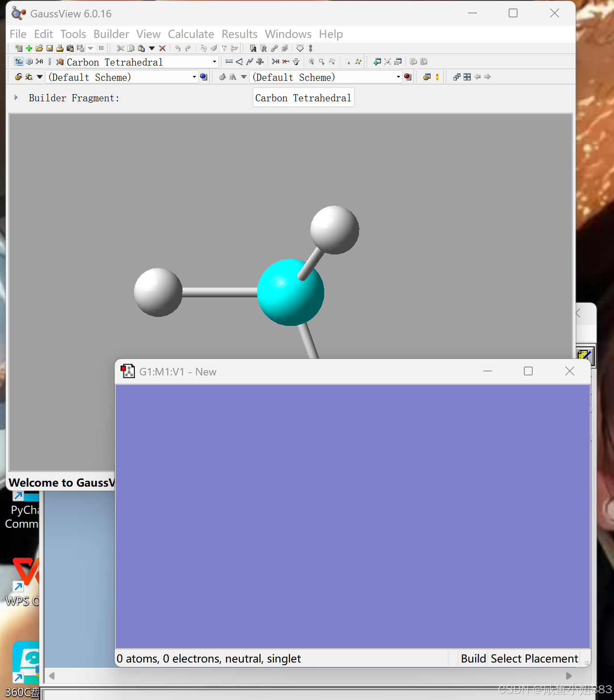Open the Windows menu
This screenshot has height=700, width=614.
(288, 34)
